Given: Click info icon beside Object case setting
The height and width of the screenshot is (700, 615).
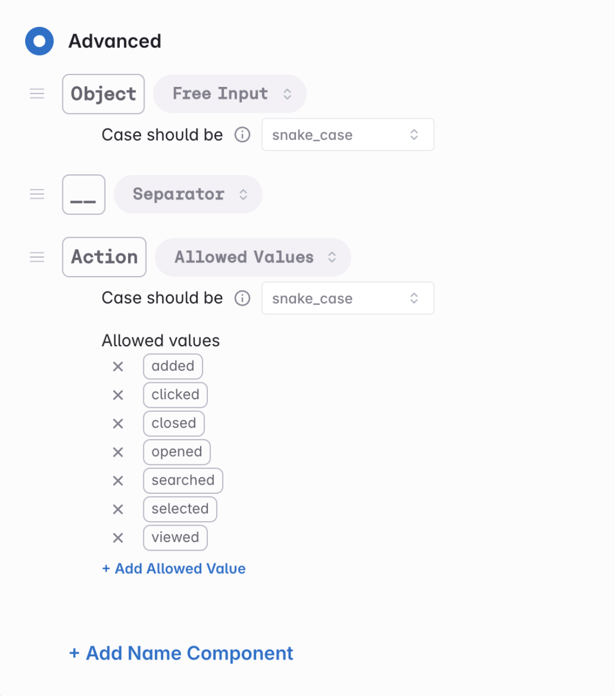Looking at the screenshot, I should pyautogui.click(x=242, y=135).
